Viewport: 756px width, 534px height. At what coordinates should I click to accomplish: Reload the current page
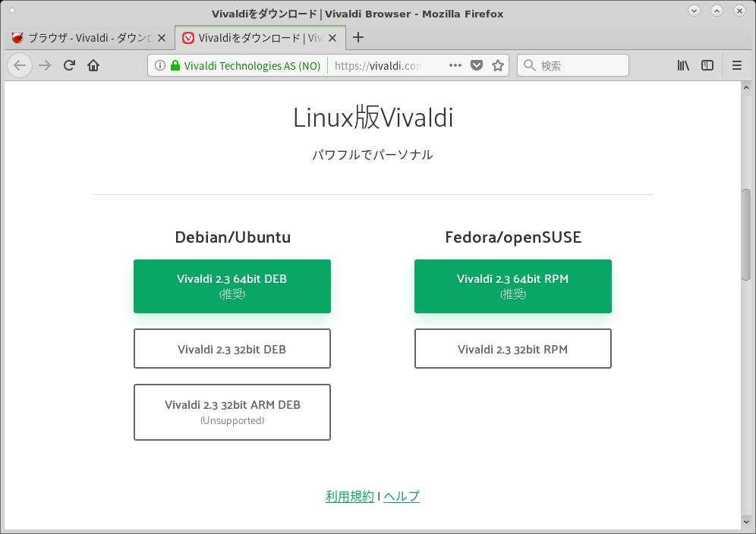point(69,65)
